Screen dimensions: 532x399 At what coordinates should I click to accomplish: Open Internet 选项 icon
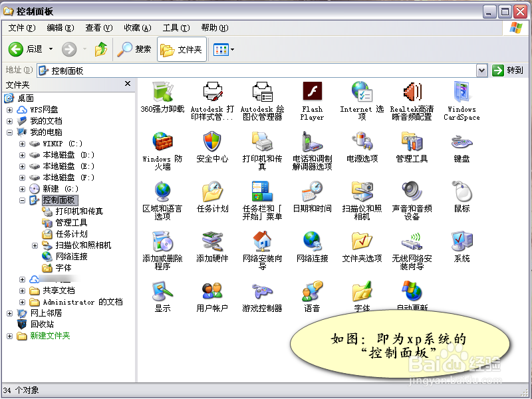click(x=362, y=92)
